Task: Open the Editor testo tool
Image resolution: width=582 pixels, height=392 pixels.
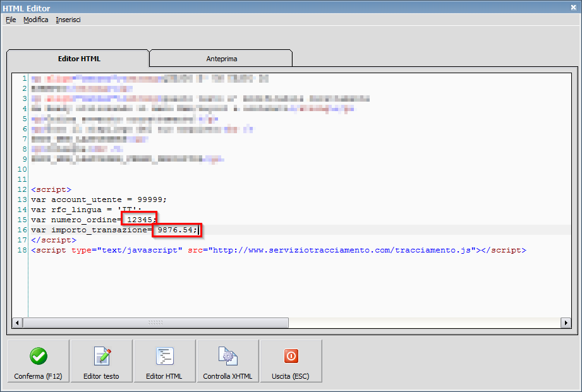Action: [101, 361]
